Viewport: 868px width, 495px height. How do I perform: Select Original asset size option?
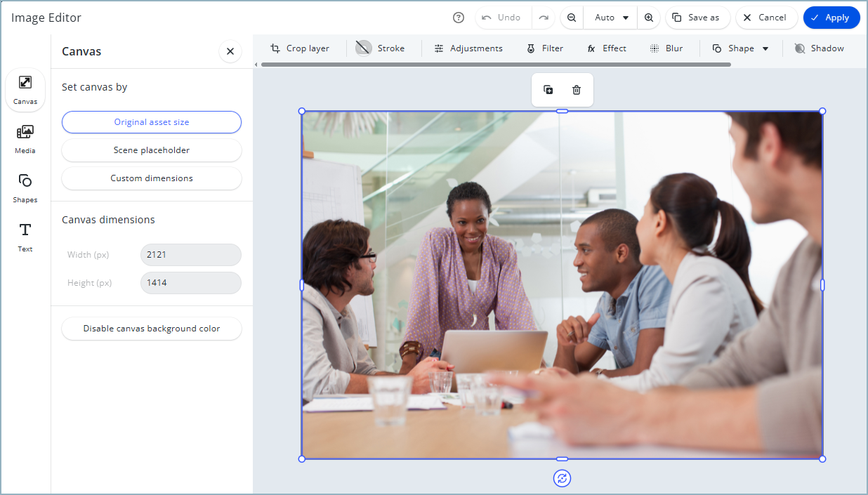152,122
